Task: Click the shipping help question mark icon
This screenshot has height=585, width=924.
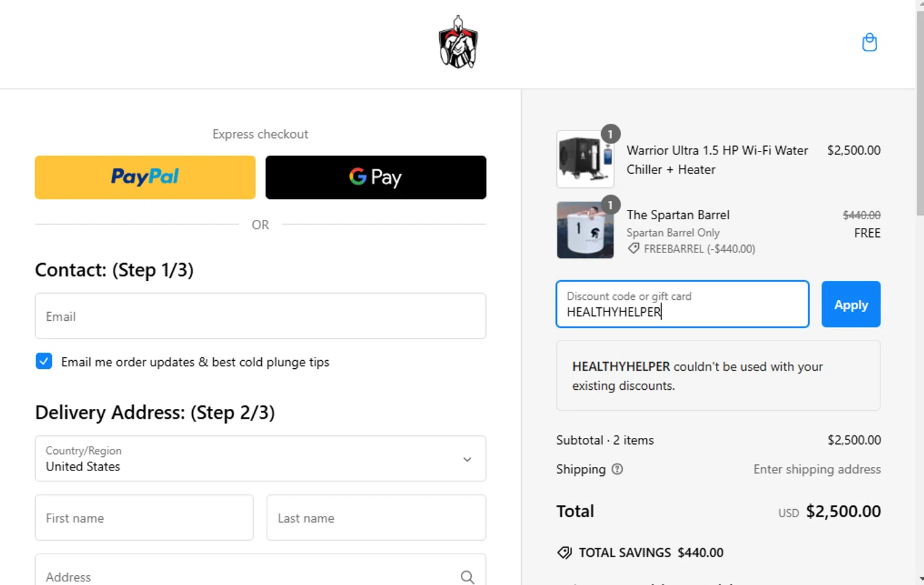Action: coord(617,469)
